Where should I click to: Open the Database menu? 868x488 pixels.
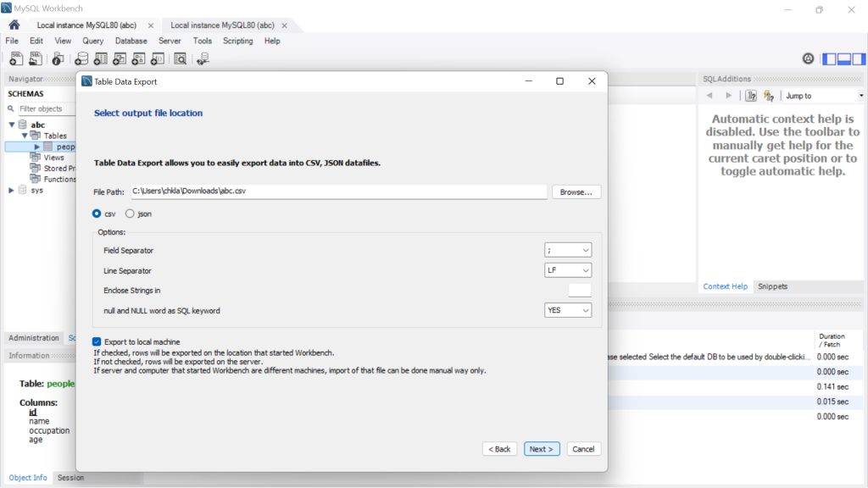pos(131,40)
